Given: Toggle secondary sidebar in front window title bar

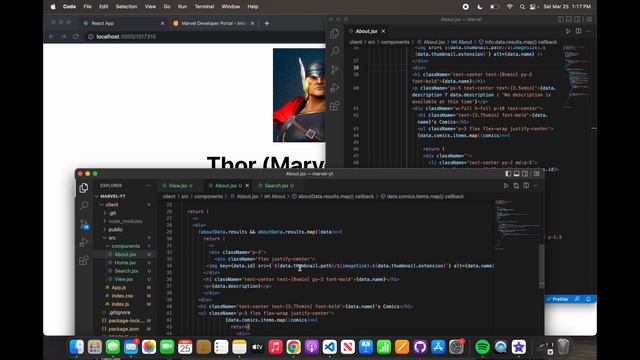Looking at the screenshot, I should pos(525,174).
